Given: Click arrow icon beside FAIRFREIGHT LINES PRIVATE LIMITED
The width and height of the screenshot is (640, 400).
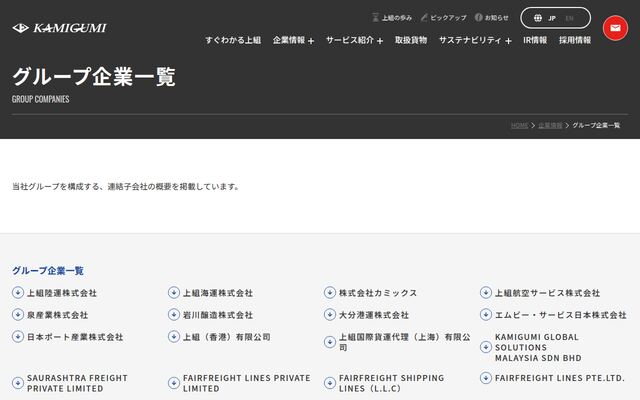Looking at the screenshot, I should tap(174, 383).
